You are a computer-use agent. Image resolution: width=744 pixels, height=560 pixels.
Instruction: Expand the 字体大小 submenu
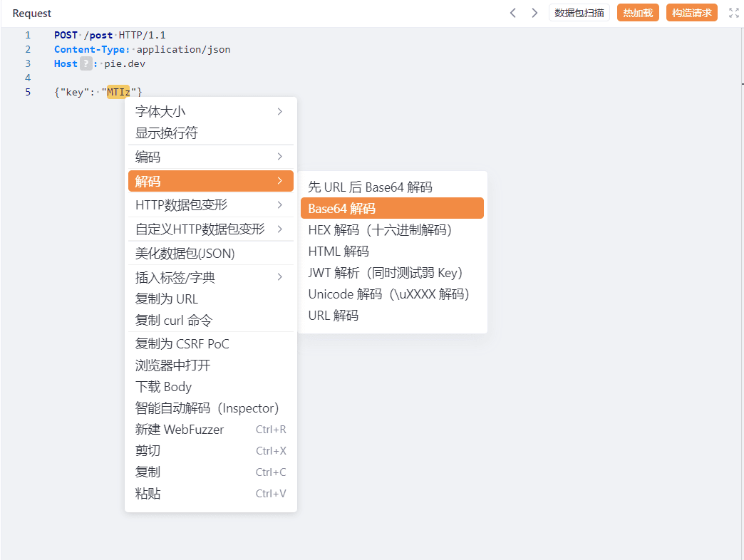(x=210, y=112)
